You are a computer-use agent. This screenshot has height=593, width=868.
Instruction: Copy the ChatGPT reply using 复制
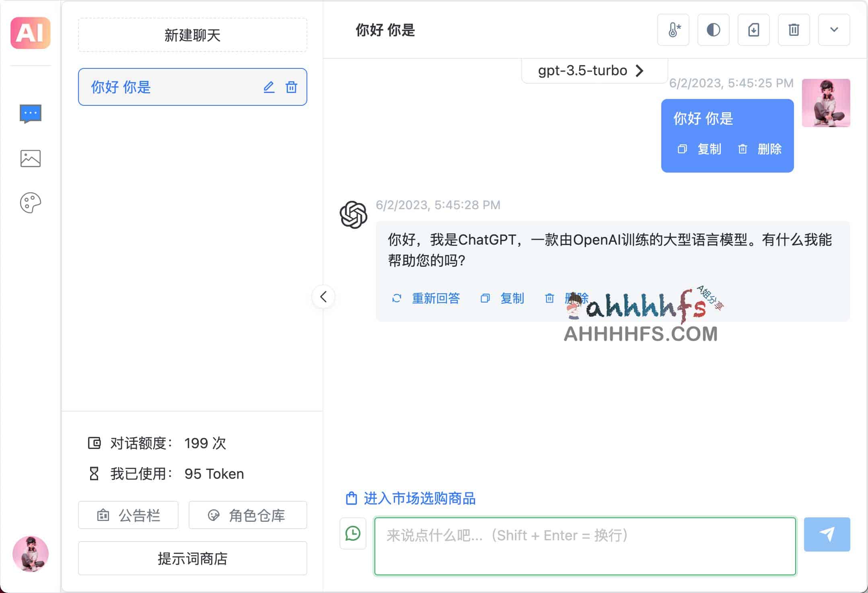tap(512, 298)
